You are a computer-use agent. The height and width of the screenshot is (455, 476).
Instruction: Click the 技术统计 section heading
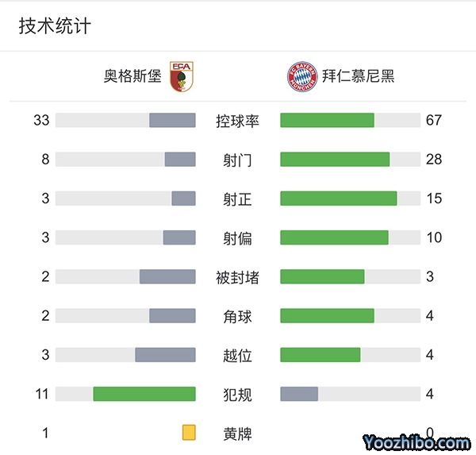tap(55, 26)
